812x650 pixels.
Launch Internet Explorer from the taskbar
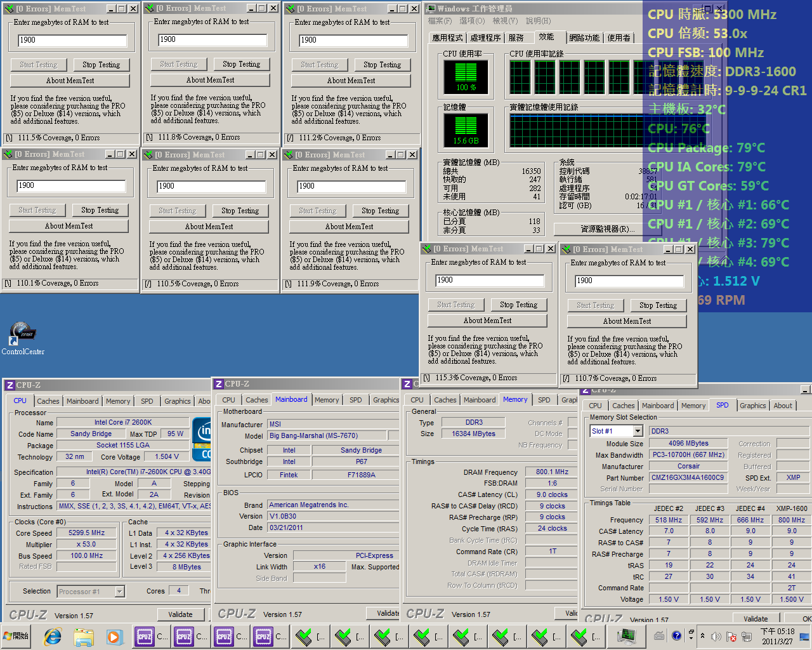[53, 636]
